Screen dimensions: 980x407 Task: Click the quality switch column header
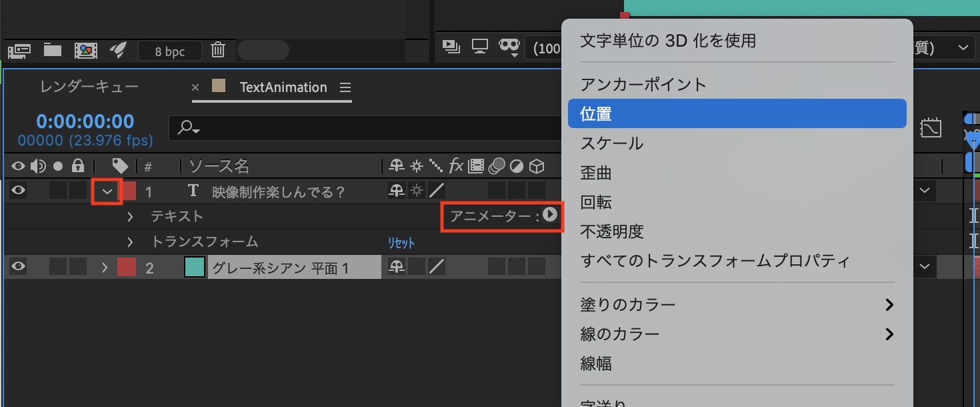(x=435, y=165)
